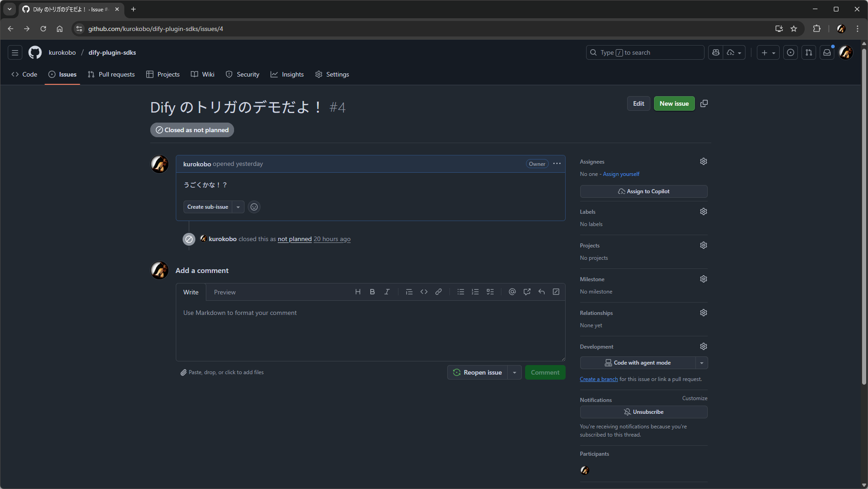
Task: Click the bold formatting icon
Action: tap(372, 292)
